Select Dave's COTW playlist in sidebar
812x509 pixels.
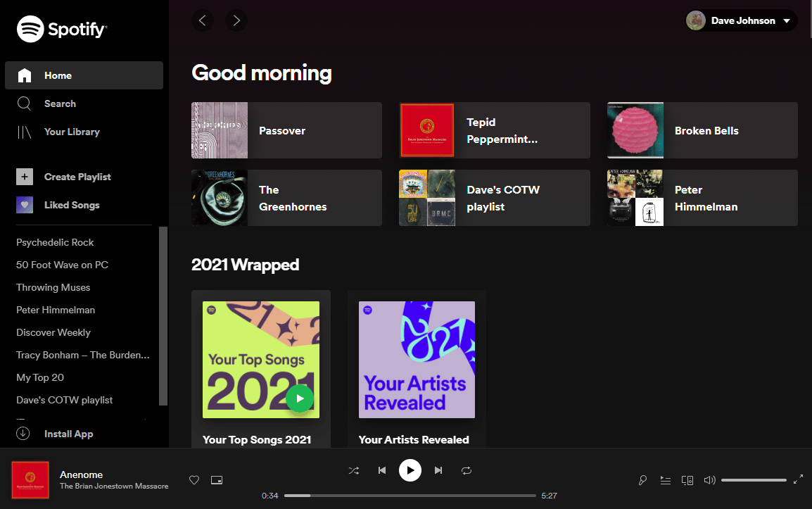(x=64, y=400)
